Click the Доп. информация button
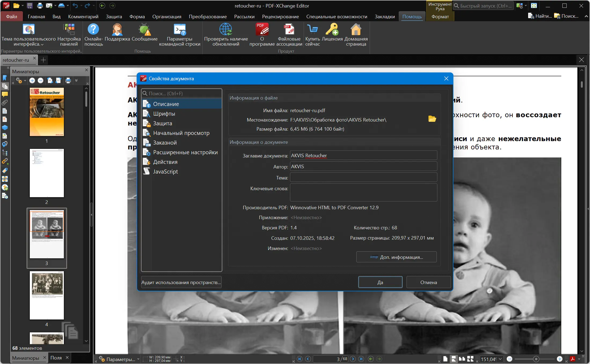 396,257
